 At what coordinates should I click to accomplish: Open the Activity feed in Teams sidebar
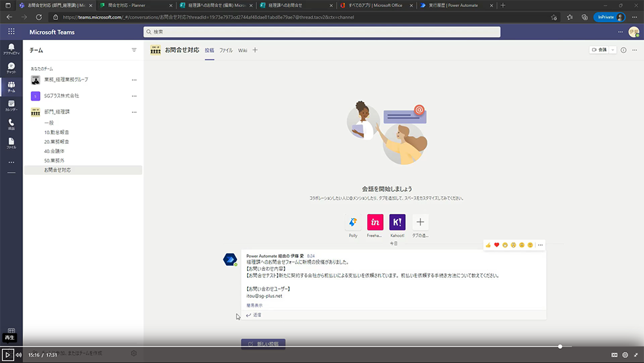tap(11, 49)
